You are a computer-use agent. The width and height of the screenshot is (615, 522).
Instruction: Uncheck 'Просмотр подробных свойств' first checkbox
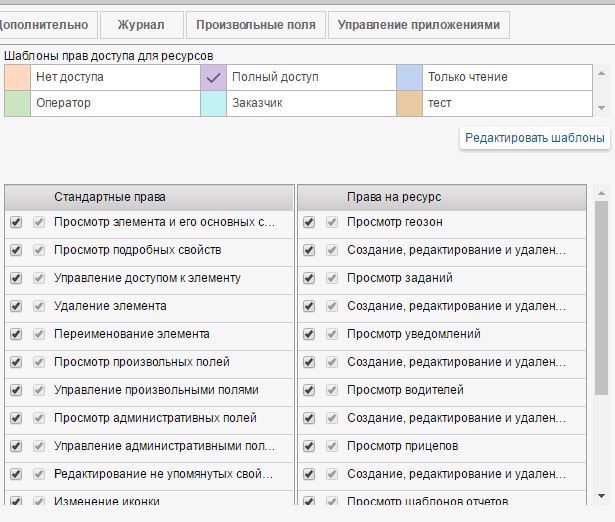[16, 250]
